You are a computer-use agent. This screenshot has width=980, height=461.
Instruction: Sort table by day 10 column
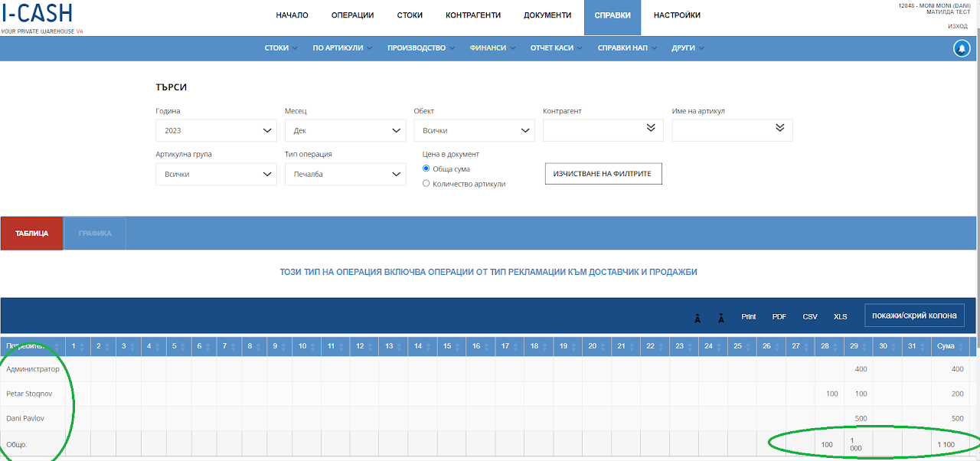pyautogui.click(x=307, y=346)
